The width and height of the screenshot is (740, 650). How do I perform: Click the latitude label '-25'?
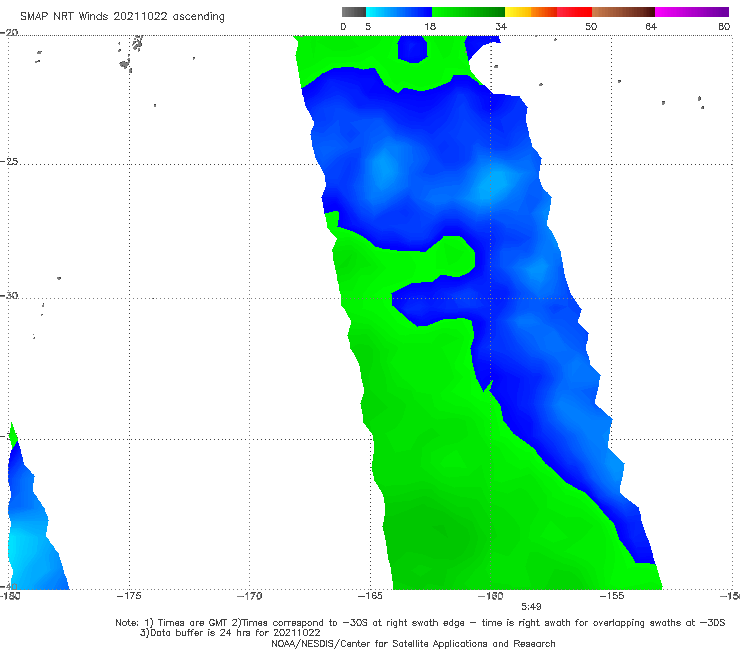point(9,162)
